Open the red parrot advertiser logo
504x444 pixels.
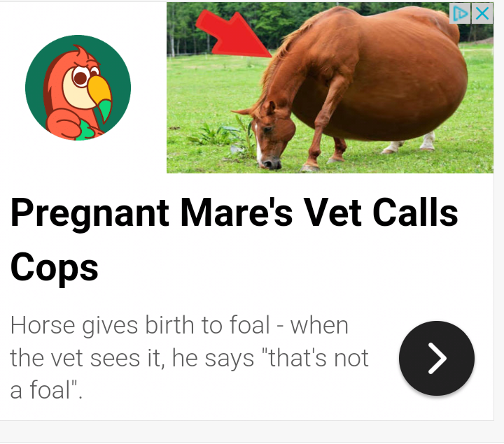click(x=78, y=87)
